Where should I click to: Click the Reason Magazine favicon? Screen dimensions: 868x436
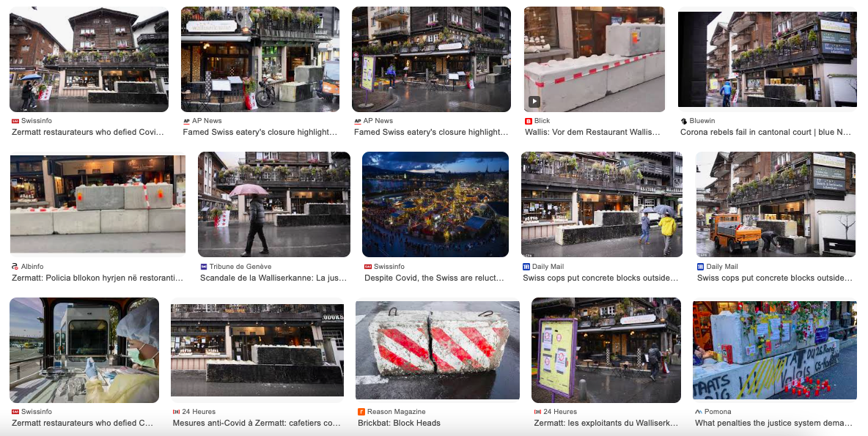[x=361, y=412]
